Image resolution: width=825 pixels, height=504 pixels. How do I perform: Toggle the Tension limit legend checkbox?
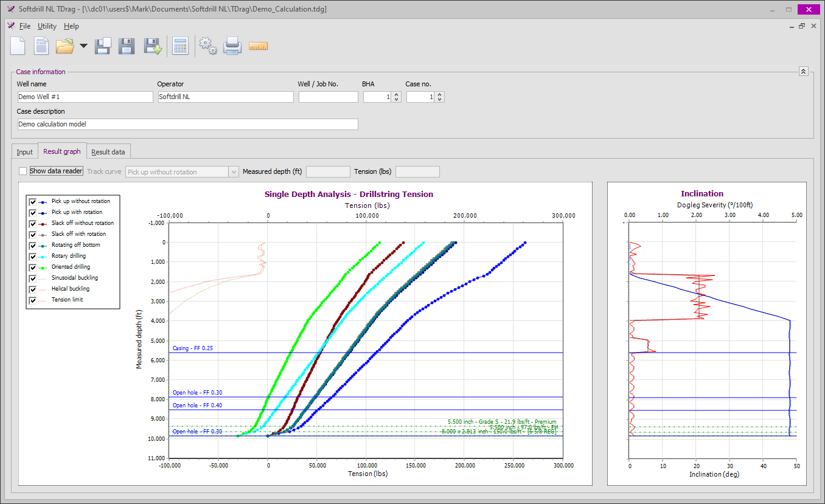point(33,300)
